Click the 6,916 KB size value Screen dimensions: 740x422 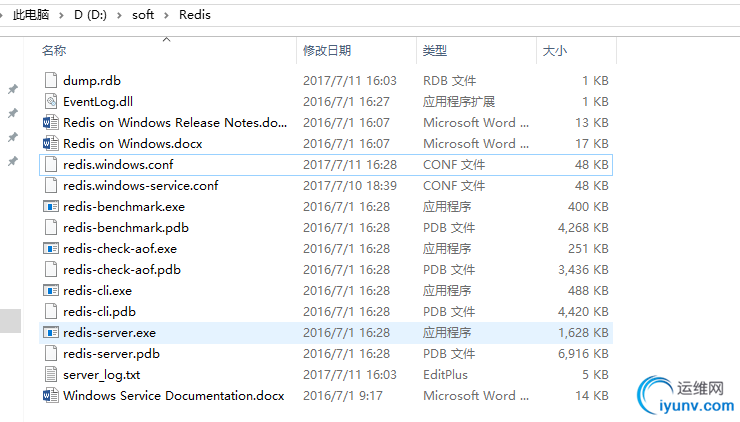pos(583,354)
